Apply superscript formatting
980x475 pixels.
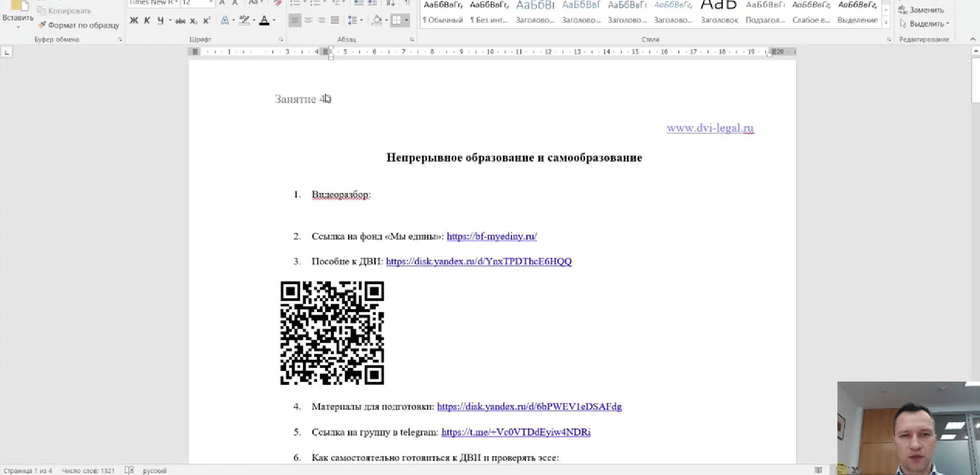coord(207,21)
